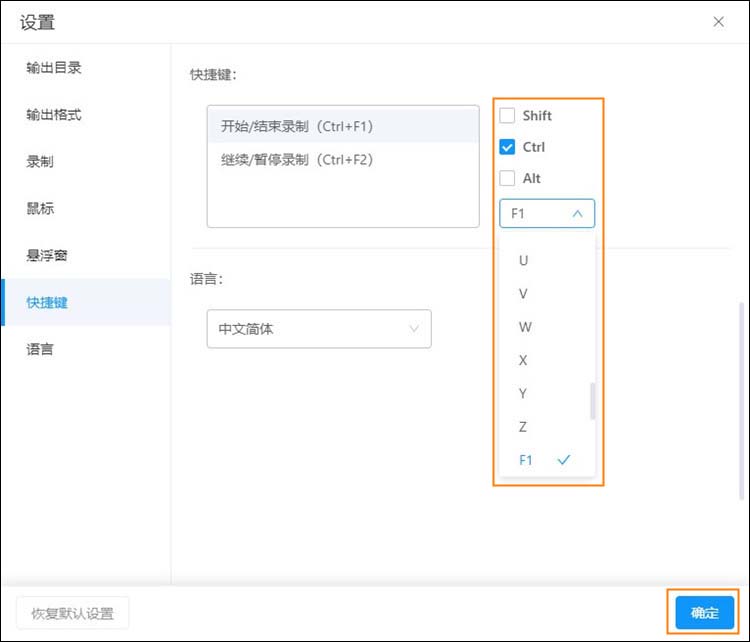Choose key Y from the list

point(547,393)
